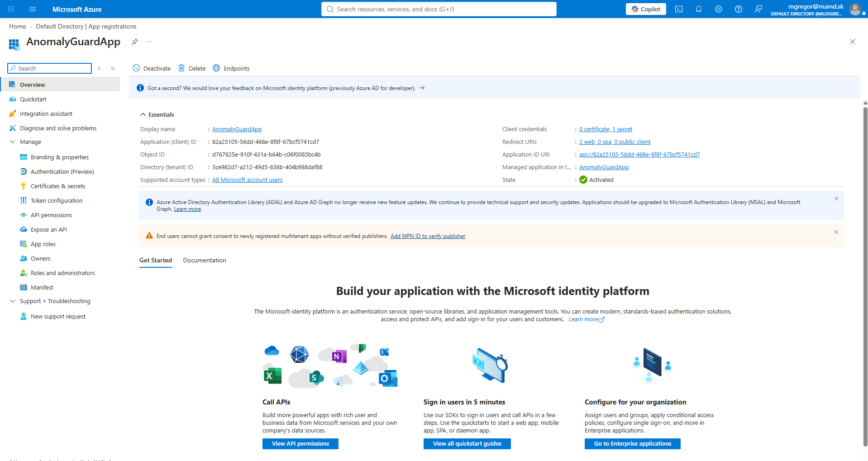Image resolution: width=868 pixels, height=461 pixels.
Task: Open Branding & properties
Action: point(60,157)
